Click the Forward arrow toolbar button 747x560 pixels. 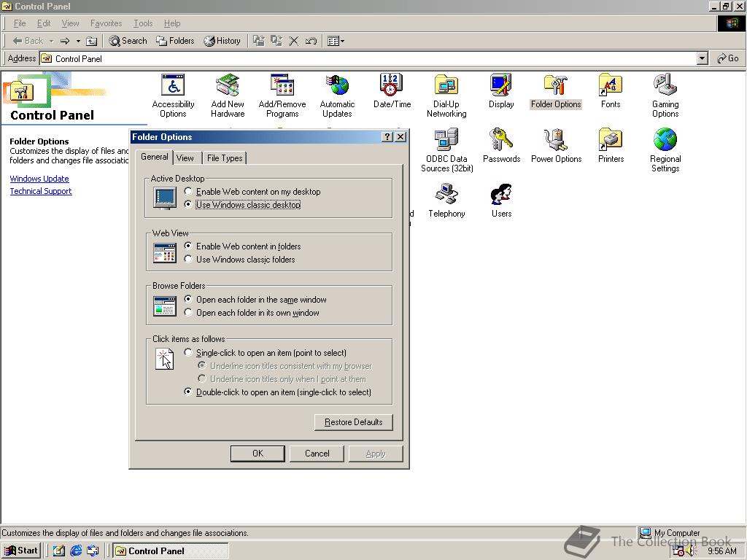tap(65, 41)
